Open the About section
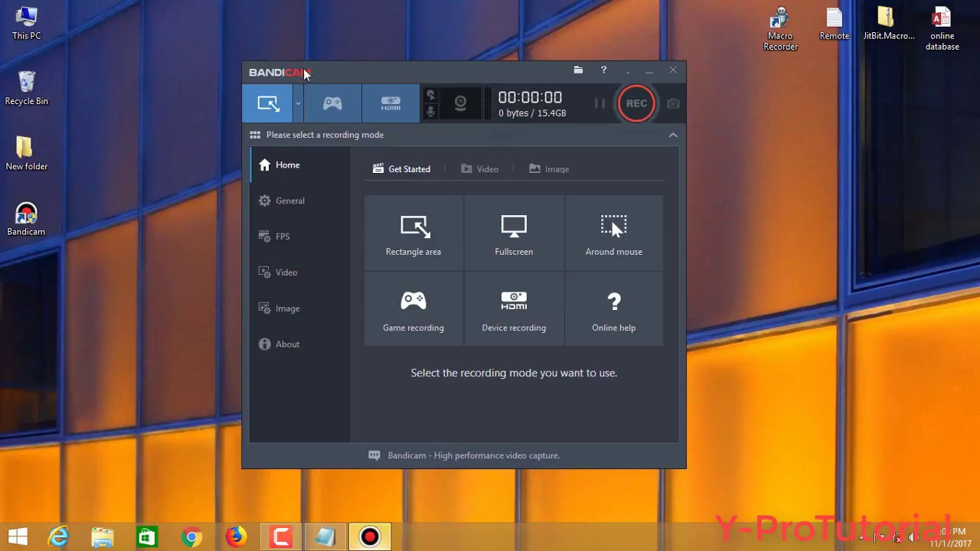 [300, 344]
